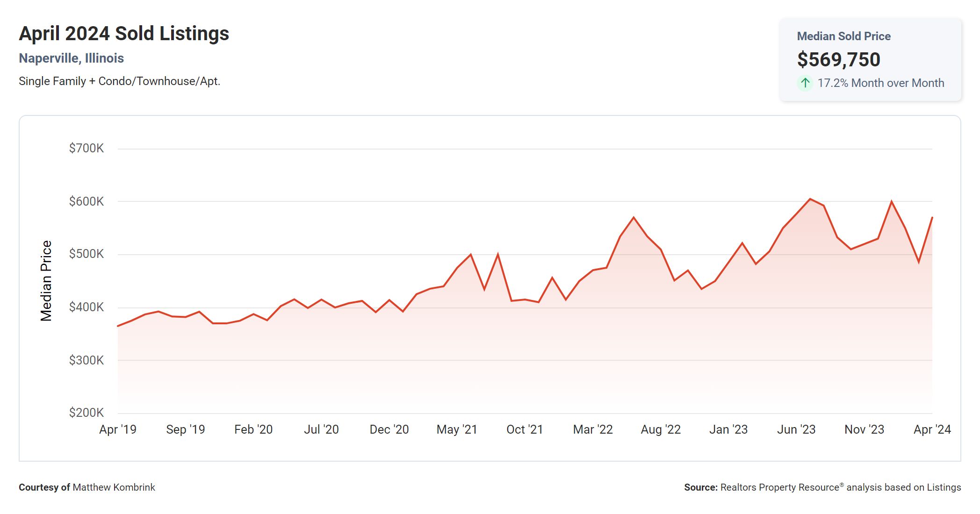Click the Matthew Kombrink courtesy name
This screenshot has height=514, width=980.
pyautogui.click(x=114, y=487)
